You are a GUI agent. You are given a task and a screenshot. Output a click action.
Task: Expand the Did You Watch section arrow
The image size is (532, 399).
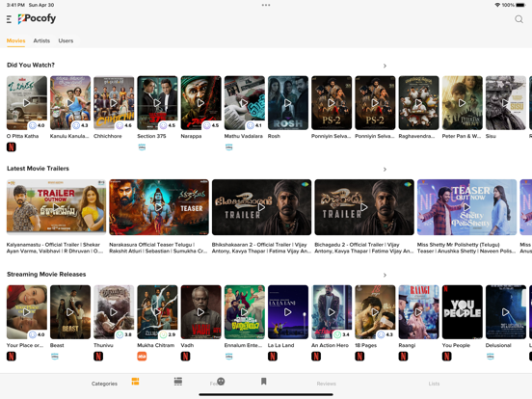[385, 66]
